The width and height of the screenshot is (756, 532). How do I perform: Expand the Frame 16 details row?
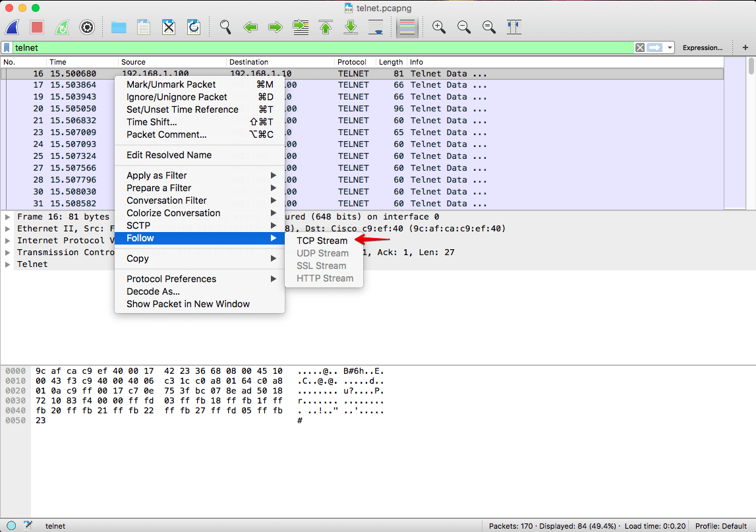[7, 217]
